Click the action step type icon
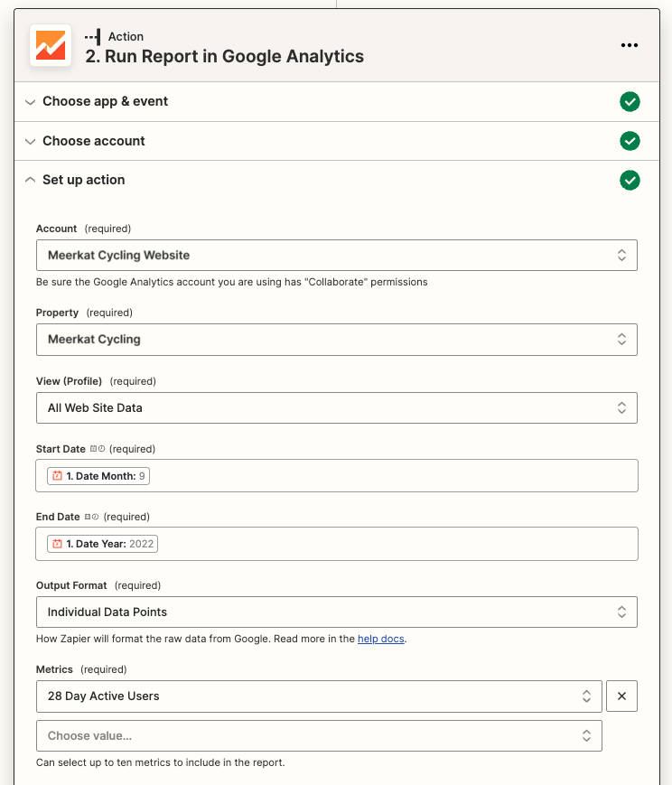Image resolution: width=672 pixels, height=785 pixels. (x=93, y=36)
